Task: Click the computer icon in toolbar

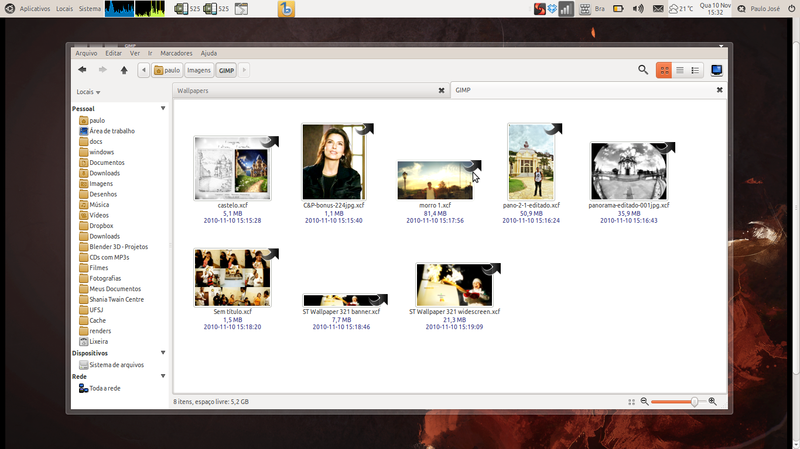Action: 718,70
